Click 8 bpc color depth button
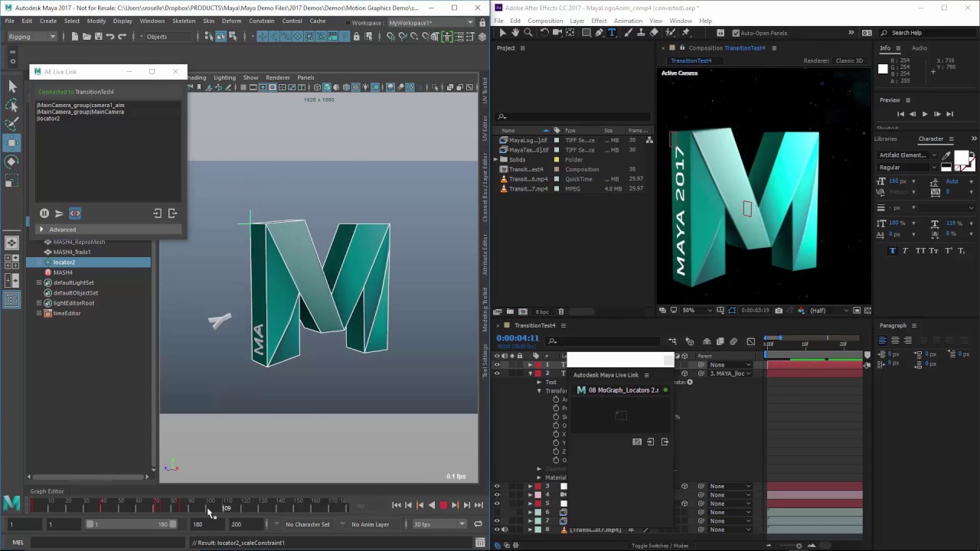980x551 pixels. tap(542, 311)
